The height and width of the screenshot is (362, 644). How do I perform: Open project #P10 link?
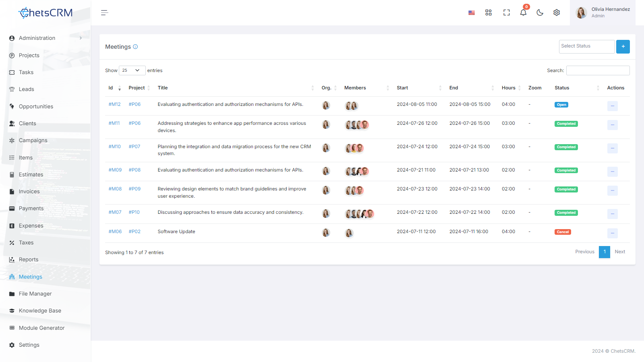point(134,212)
